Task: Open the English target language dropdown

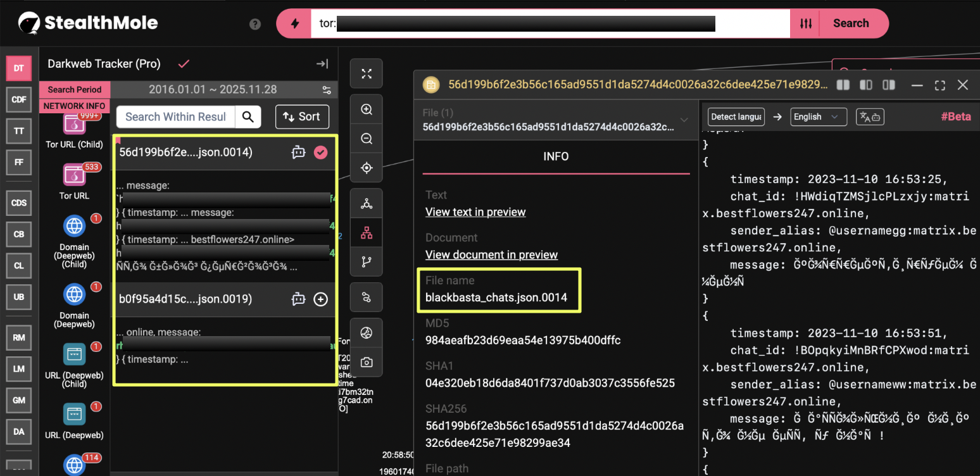Action: 818,117
